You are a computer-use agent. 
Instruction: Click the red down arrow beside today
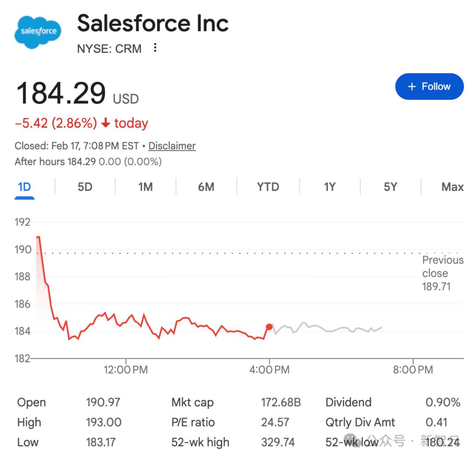pos(105,123)
